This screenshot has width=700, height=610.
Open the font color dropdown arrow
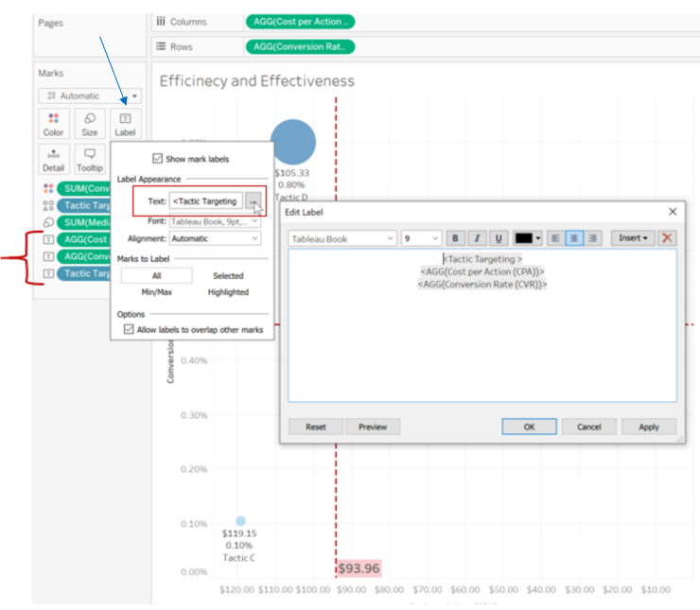click(x=538, y=238)
